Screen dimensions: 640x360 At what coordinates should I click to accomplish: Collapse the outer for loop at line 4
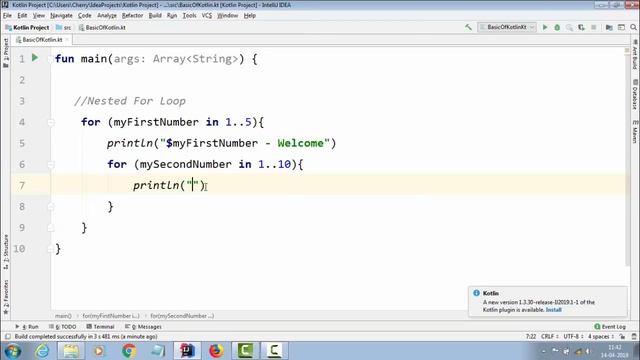pyautogui.click(x=51, y=122)
